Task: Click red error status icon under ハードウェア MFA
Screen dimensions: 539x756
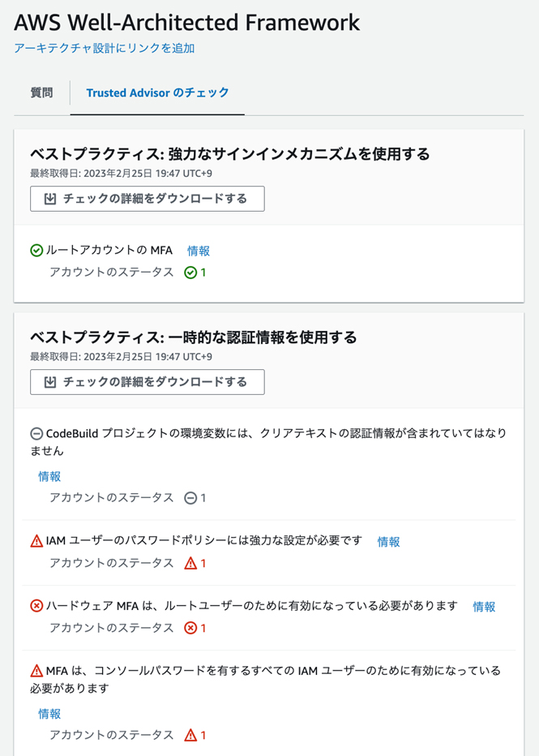Action: [x=190, y=628]
